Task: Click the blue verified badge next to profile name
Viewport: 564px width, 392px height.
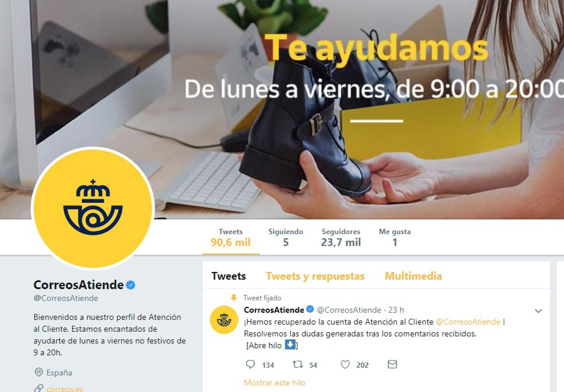Action: click(131, 285)
